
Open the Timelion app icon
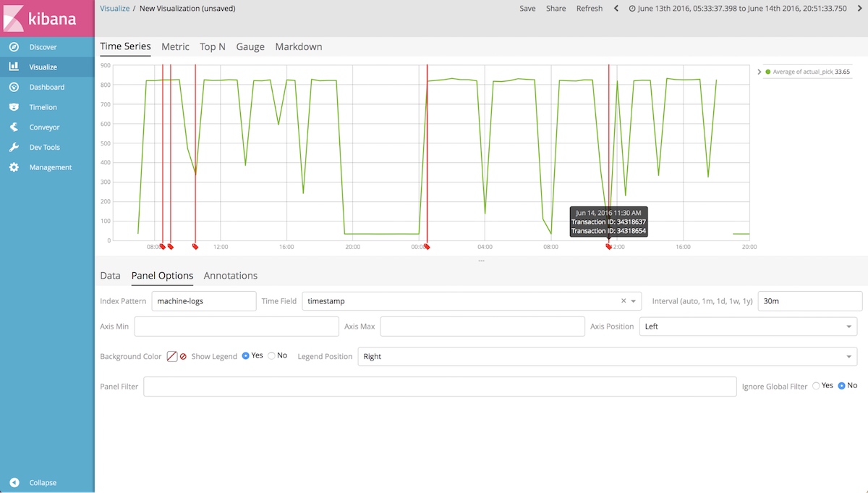pyautogui.click(x=14, y=107)
